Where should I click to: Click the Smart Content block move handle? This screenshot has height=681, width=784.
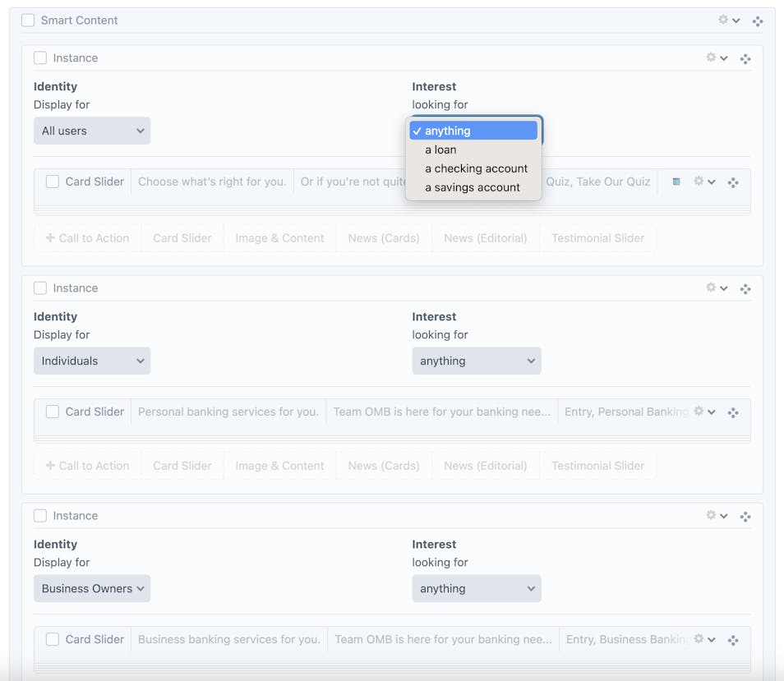click(757, 21)
